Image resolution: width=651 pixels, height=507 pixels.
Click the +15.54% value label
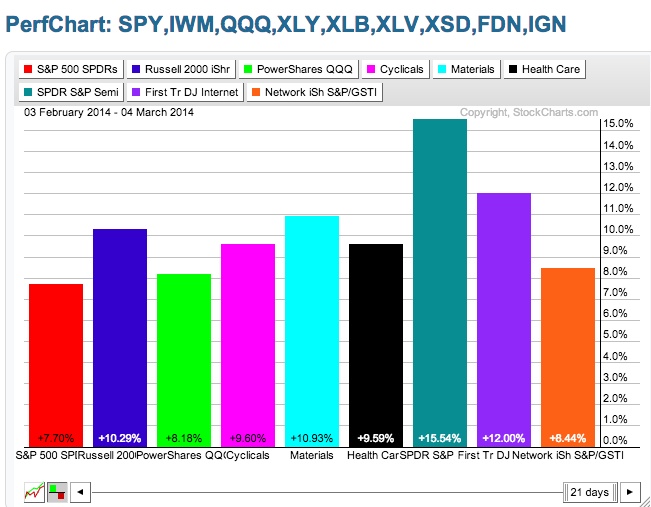point(440,438)
